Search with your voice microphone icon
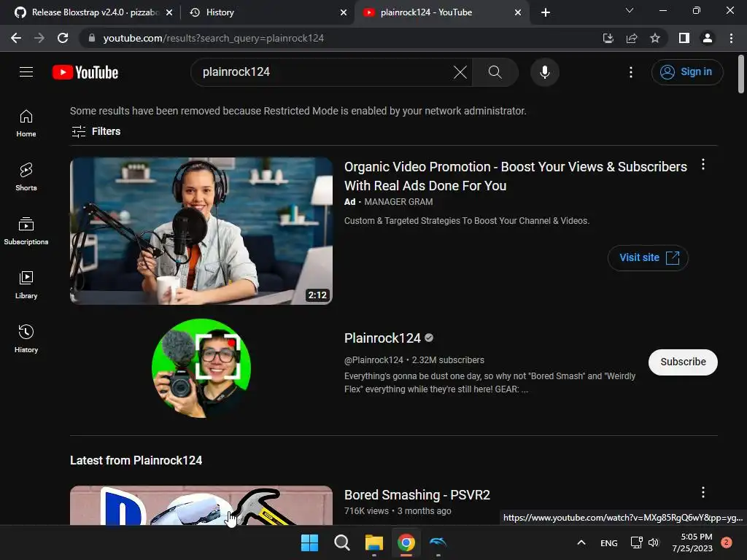Viewport: 747px width, 560px height. (544, 72)
